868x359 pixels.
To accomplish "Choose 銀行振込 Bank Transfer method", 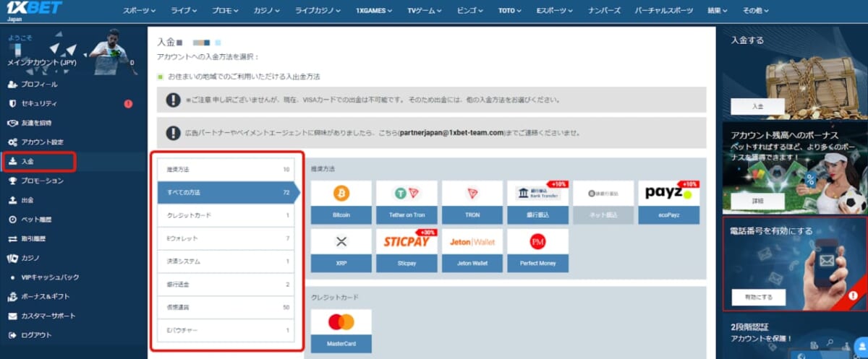I will coord(538,202).
